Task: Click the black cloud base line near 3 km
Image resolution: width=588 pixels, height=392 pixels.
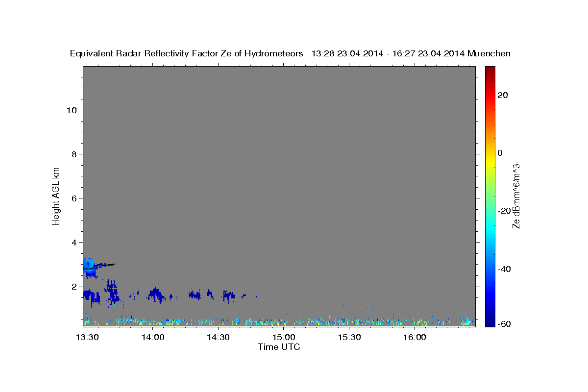Action: tap(98, 266)
